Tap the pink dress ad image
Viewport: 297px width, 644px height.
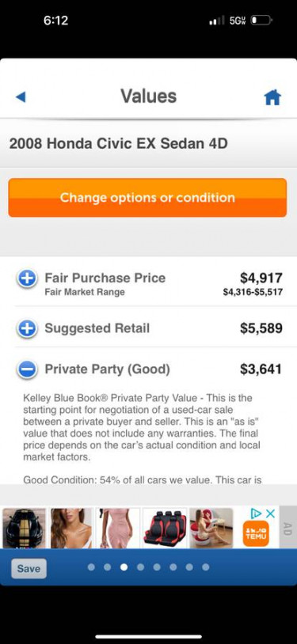point(118,528)
